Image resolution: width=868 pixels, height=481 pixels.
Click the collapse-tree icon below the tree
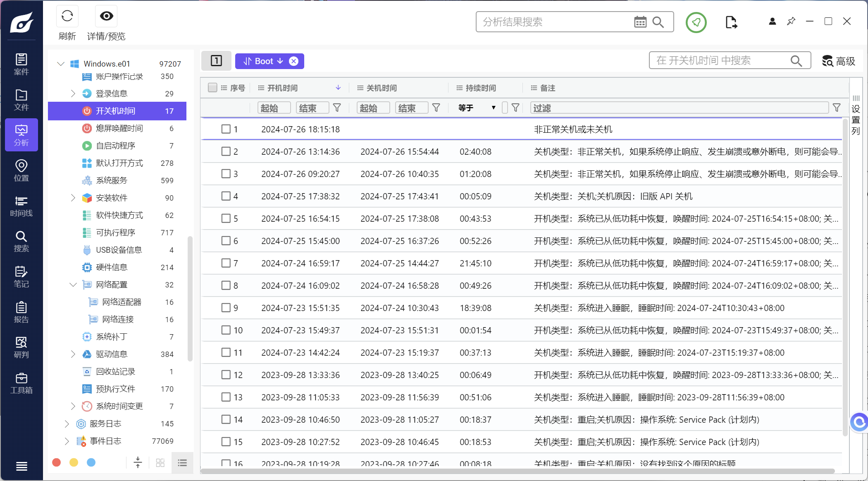(138, 462)
